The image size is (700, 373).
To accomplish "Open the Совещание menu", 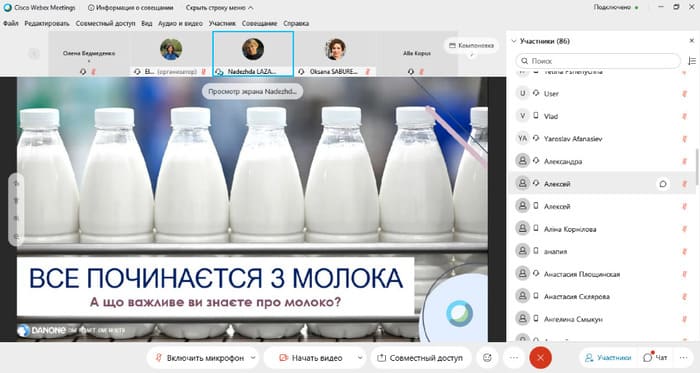I will click(x=259, y=23).
